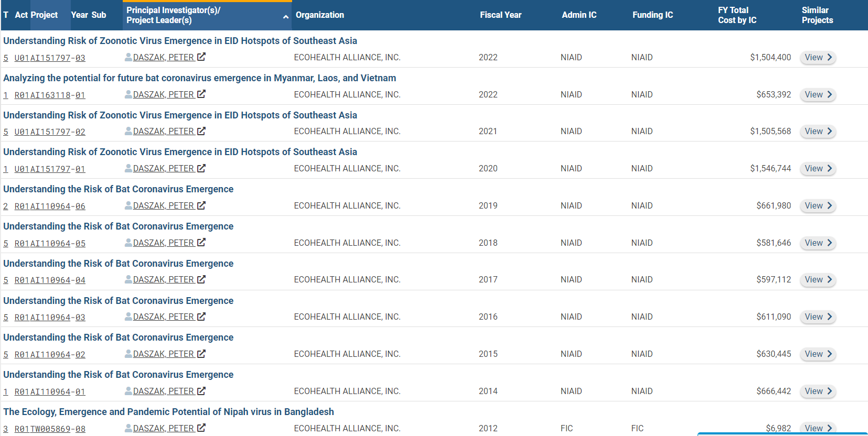
Task: Open external link icon in U01AI151797-01 row
Action: coord(201,168)
